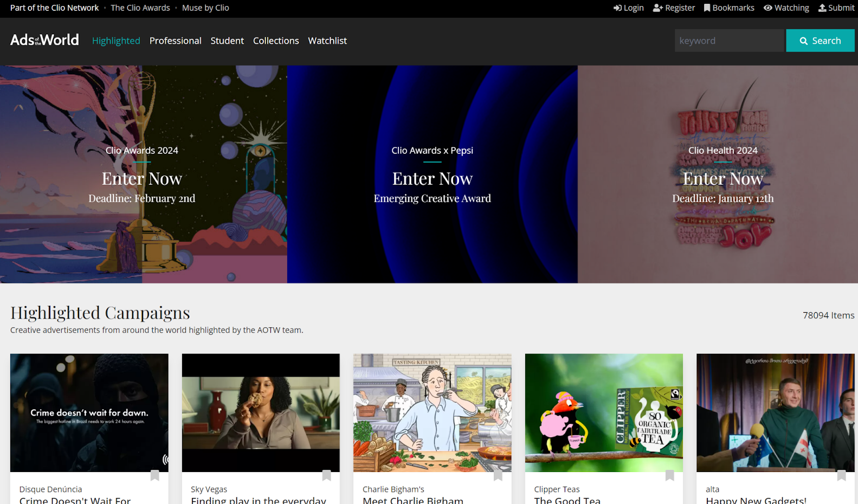
Task: Open 'Crime Doesn't Wait For' campaign title
Action: tap(75, 500)
